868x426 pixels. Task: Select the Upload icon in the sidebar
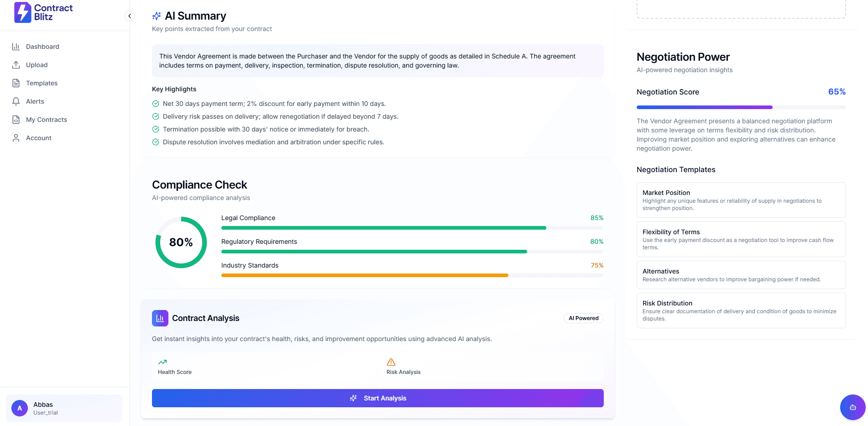pos(16,64)
